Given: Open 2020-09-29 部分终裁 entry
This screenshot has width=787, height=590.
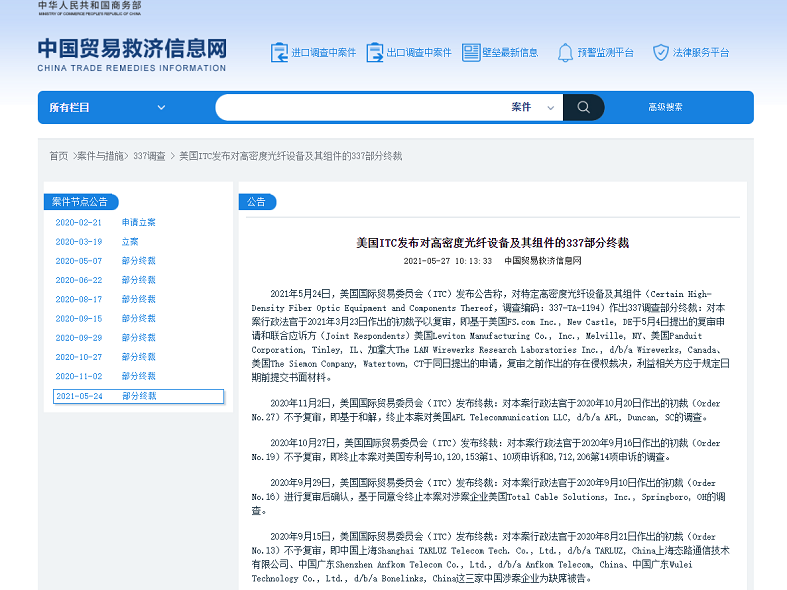Looking at the screenshot, I should click(x=105, y=338).
